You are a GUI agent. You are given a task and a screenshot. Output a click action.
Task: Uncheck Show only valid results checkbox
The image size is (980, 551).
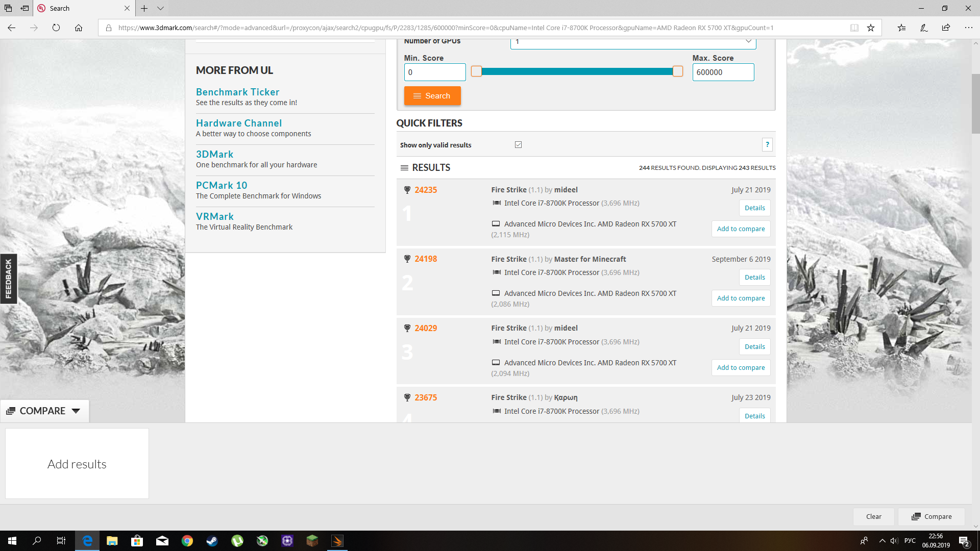tap(518, 145)
